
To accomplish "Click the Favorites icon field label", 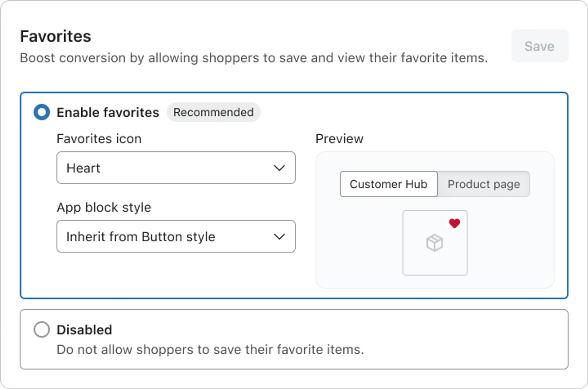I will point(99,138).
